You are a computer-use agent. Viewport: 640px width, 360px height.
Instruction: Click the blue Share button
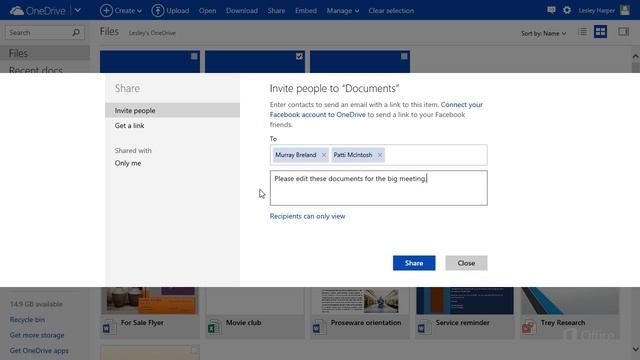(414, 263)
